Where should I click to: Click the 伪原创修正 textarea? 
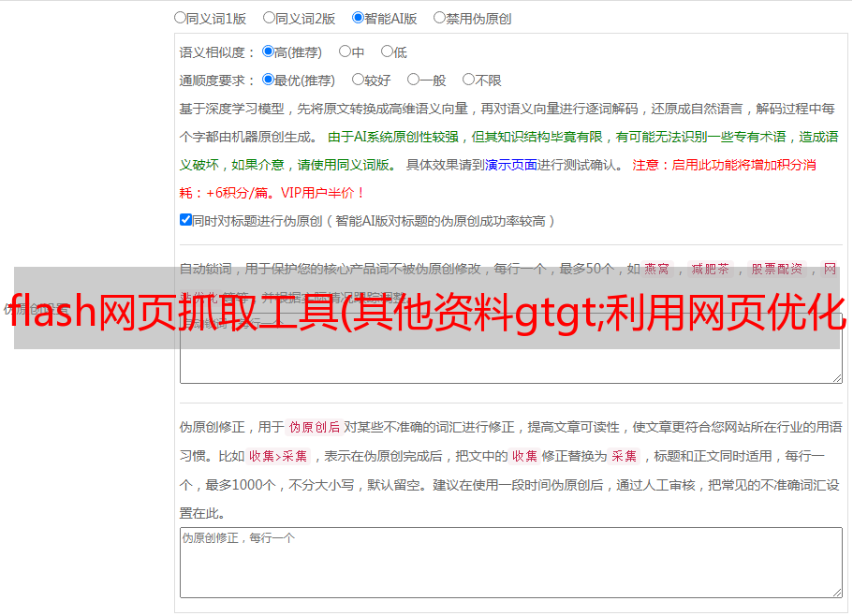511,563
